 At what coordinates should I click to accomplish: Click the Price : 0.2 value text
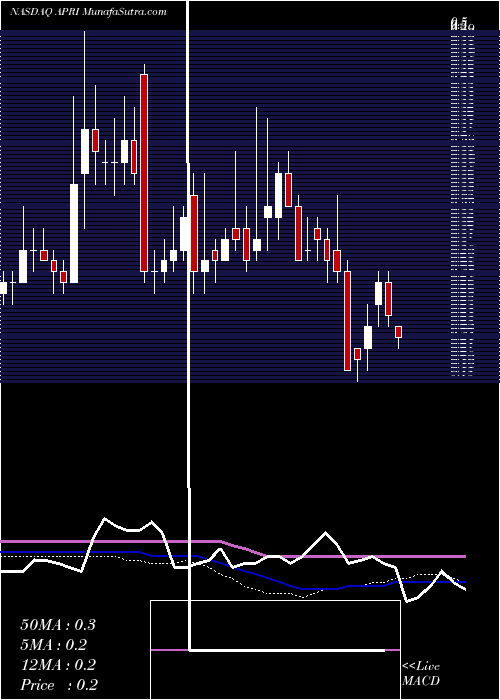pos(59,685)
